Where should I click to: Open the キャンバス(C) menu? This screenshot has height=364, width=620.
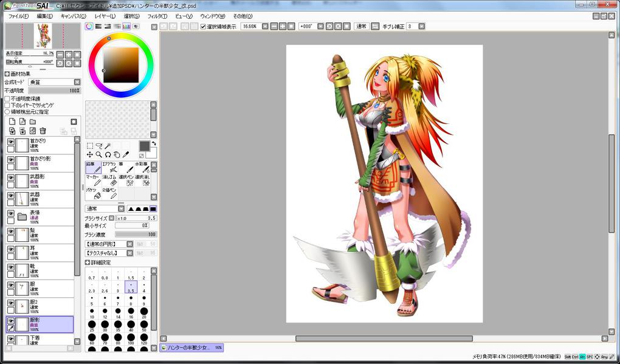tap(73, 16)
